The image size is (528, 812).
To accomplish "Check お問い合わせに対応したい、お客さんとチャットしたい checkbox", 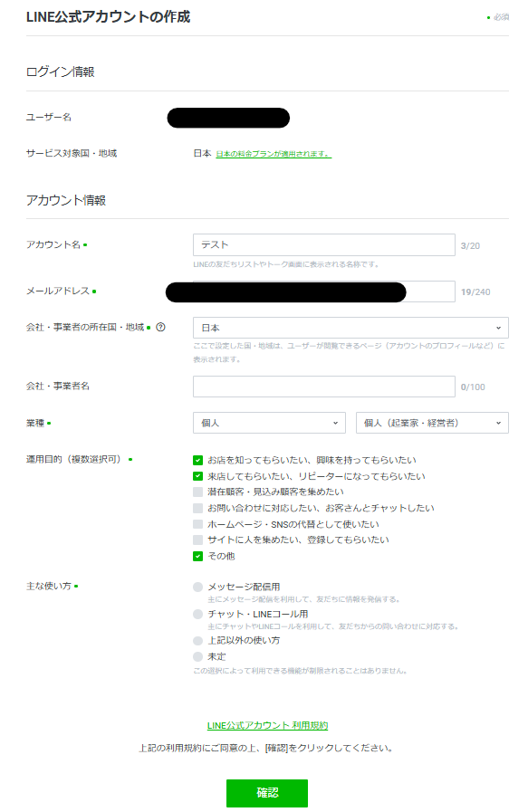I will 197,508.
